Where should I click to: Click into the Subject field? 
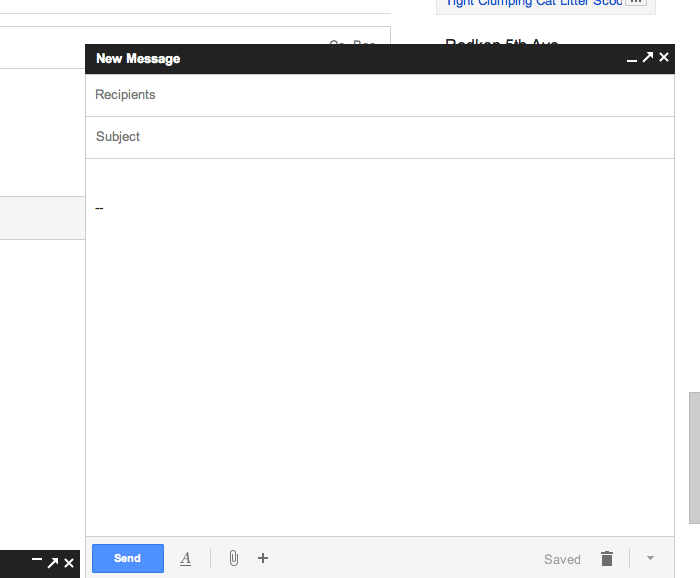380,137
